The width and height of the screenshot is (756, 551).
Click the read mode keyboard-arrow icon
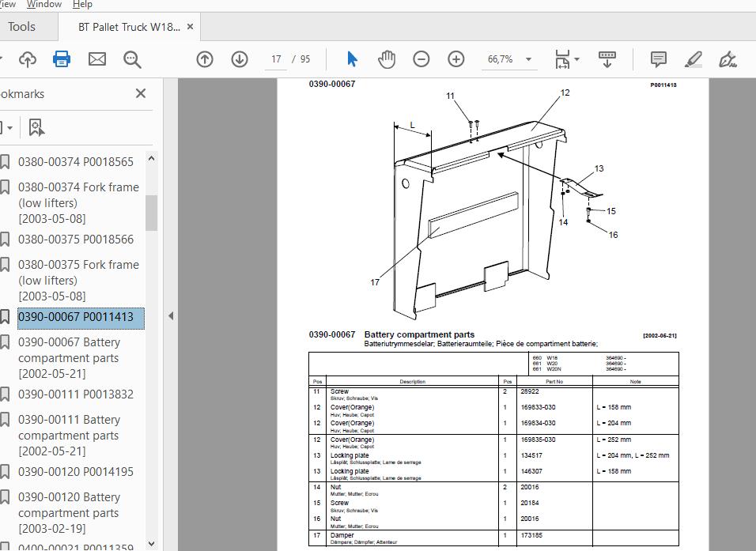[x=607, y=59]
